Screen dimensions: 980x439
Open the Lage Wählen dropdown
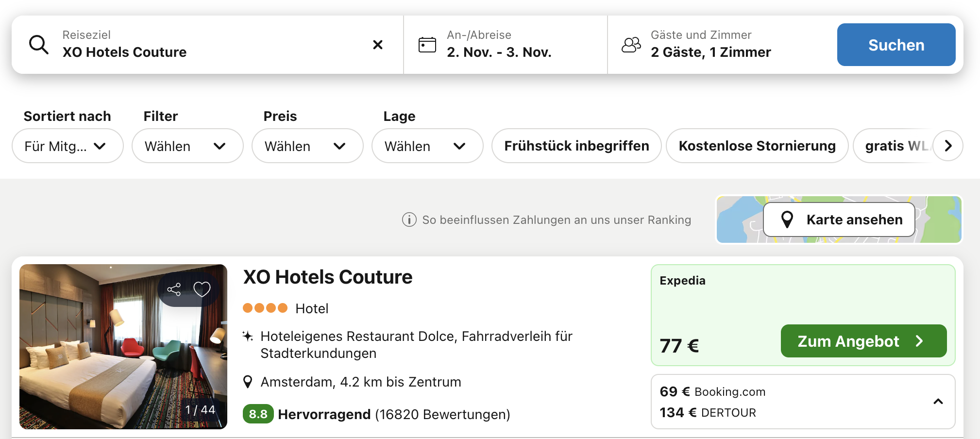pos(427,146)
